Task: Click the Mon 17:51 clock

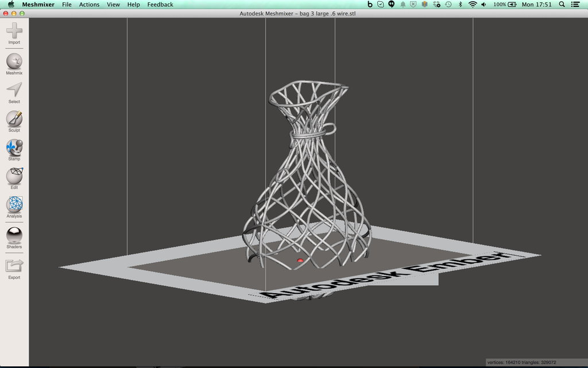Action: (537, 5)
